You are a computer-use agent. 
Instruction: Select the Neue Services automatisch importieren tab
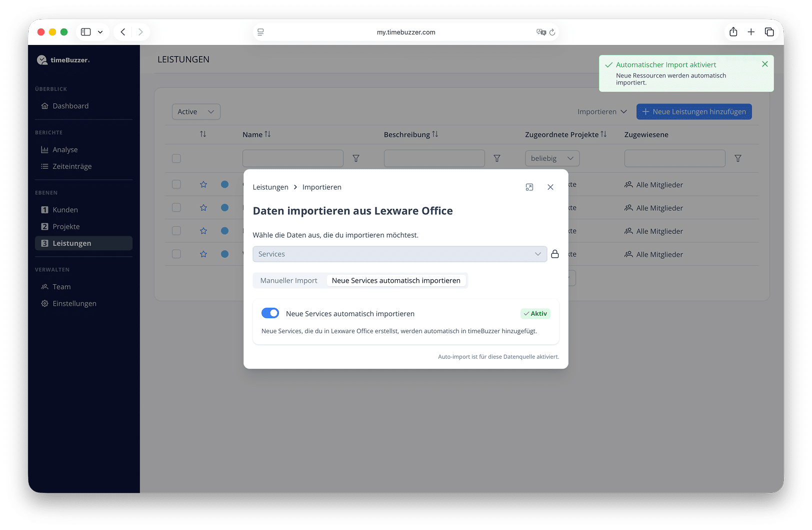click(x=396, y=281)
